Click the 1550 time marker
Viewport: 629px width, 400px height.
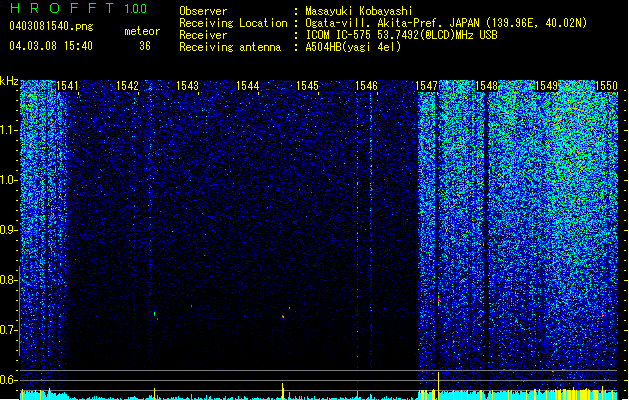(x=607, y=86)
